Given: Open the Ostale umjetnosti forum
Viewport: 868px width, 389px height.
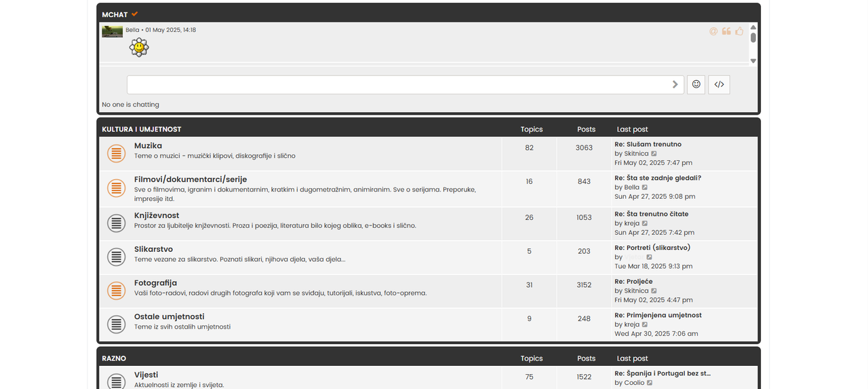Looking at the screenshot, I should (x=169, y=316).
